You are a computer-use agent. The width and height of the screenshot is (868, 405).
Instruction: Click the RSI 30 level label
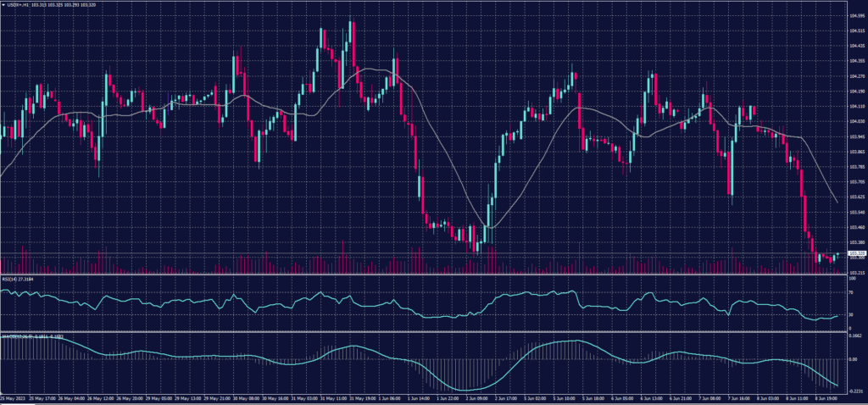coord(851,315)
